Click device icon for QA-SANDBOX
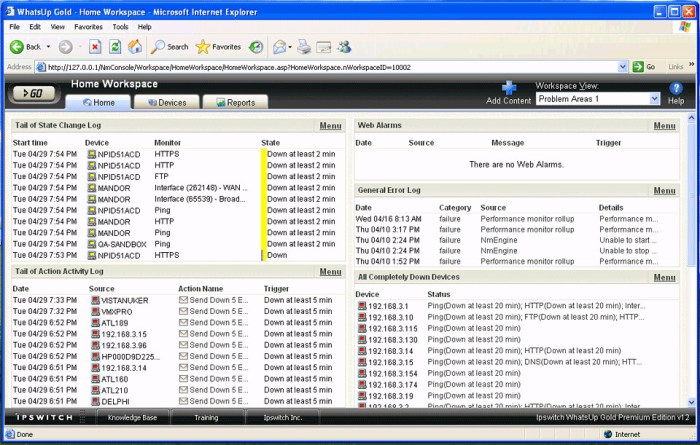This screenshot has height=445, width=700. pyautogui.click(x=92, y=244)
